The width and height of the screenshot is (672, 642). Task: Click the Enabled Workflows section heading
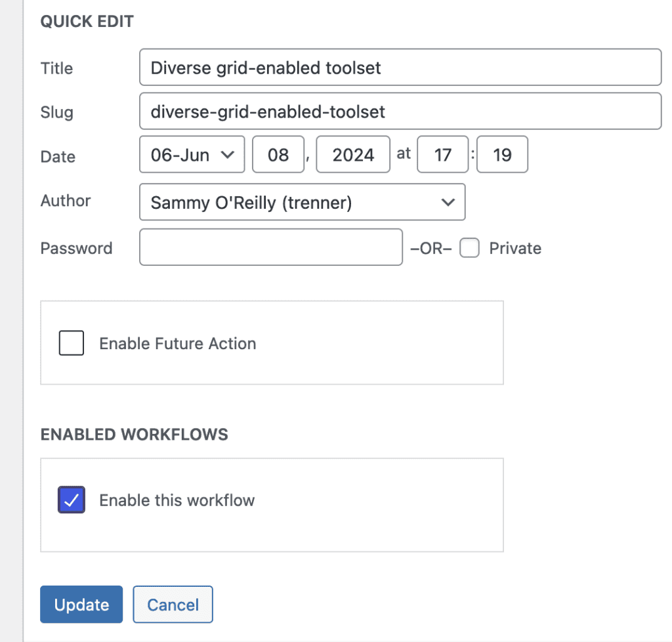pos(134,434)
